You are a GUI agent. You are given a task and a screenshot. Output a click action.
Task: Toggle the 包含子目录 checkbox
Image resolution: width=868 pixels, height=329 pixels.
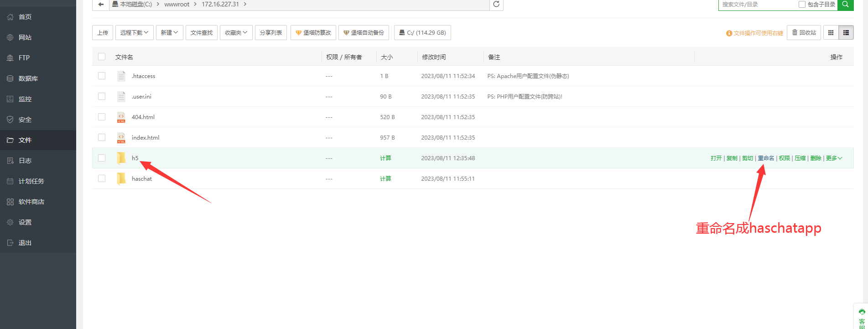(802, 4)
